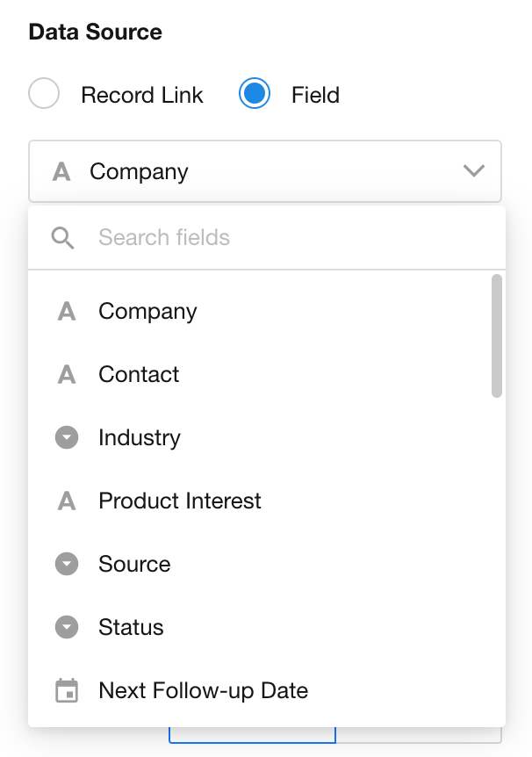Click the dropdown type icon beside Industry
Viewport: 532px width, 757px height.
(67, 438)
